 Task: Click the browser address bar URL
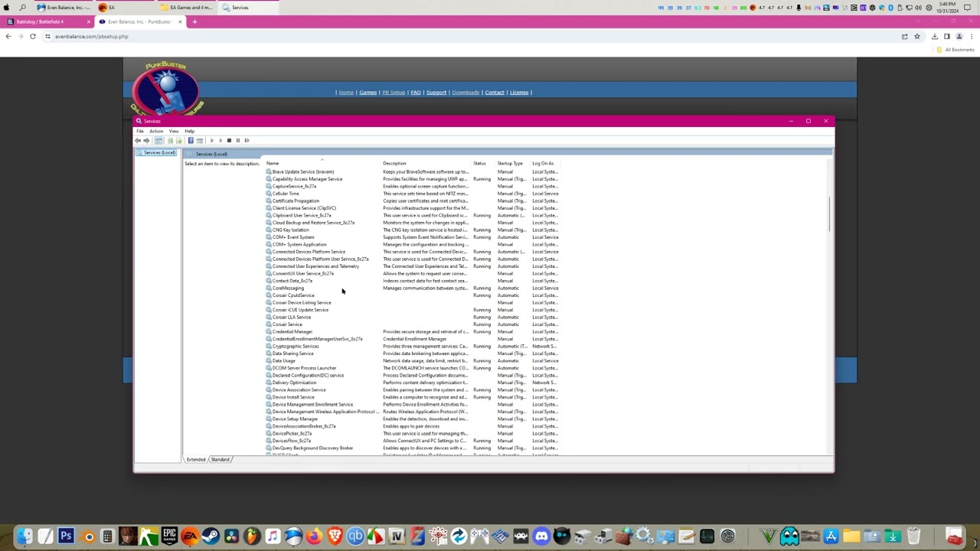pyautogui.click(x=91, y=37)
